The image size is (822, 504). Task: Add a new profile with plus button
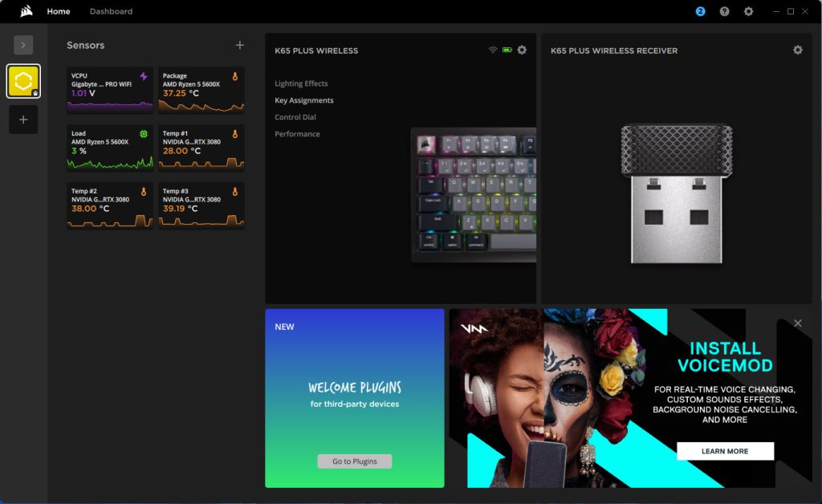tap(23, 120)
